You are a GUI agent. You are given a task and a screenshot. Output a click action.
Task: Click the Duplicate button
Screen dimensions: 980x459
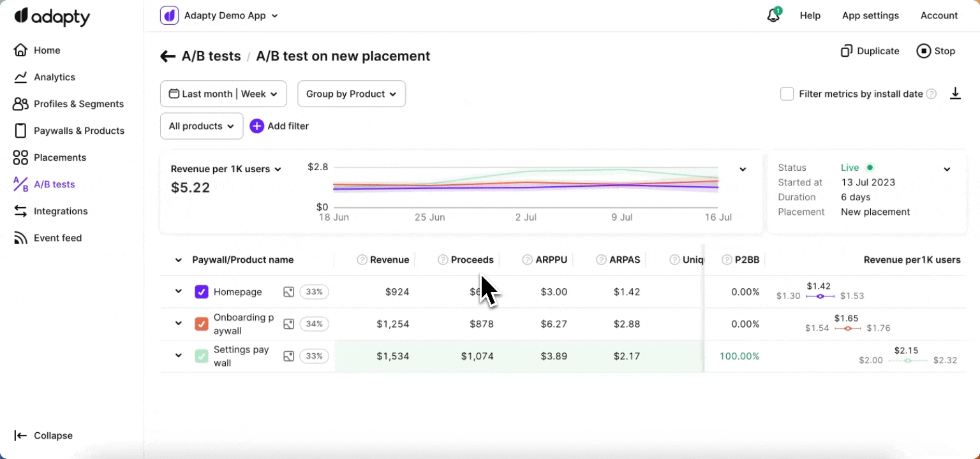(870, 51)
